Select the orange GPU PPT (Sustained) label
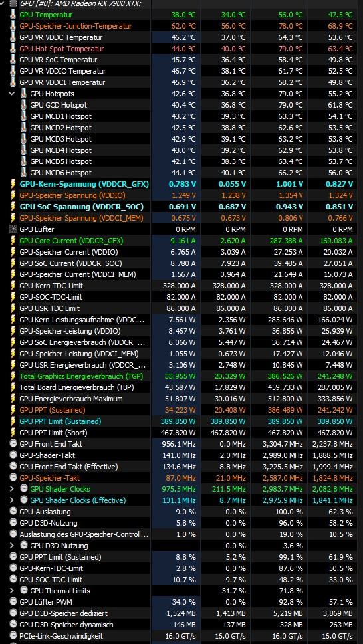This screenshot has height=644, width=363. click(x=53, y=410)
